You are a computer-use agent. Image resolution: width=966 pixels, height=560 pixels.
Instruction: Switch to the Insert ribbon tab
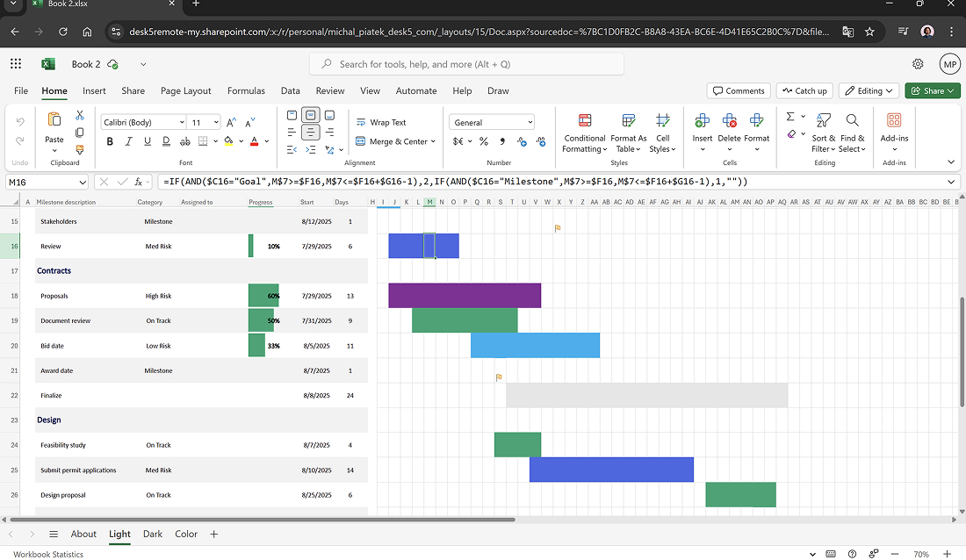tap(94, 90)
